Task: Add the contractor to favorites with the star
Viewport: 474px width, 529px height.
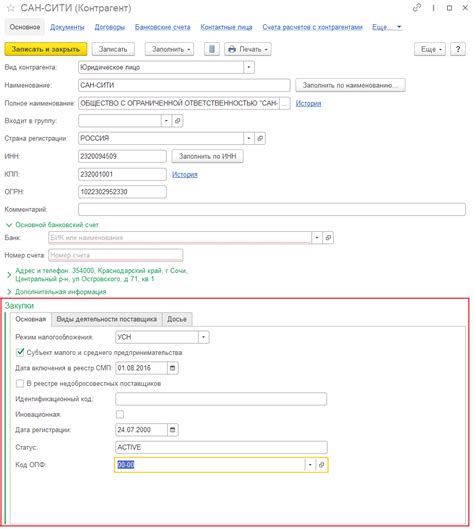Action: 10,8
